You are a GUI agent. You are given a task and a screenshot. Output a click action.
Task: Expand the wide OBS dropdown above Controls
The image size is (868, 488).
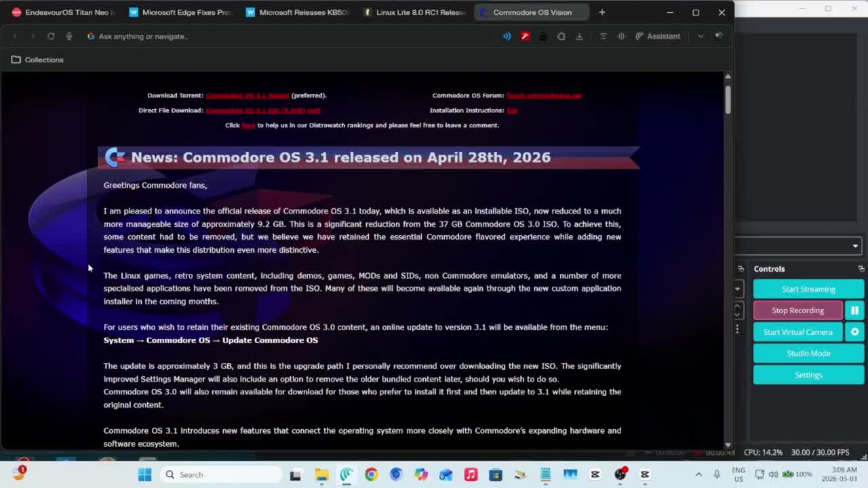pyautogui.click(x=799, y=246)
